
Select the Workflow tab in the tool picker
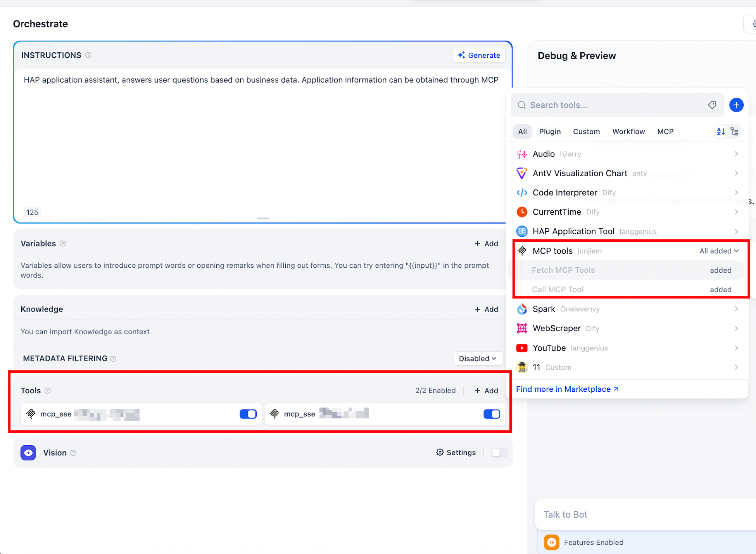click(x=628, y=132)
